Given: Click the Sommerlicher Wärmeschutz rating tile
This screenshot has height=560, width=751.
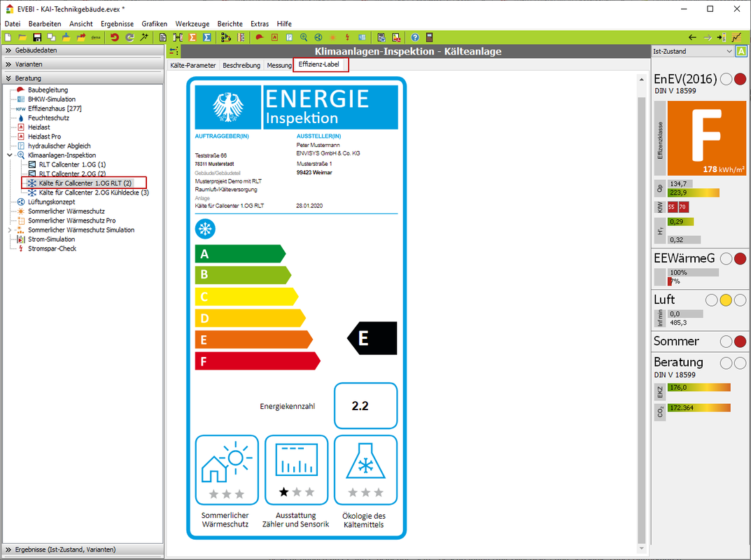Looking at the screenshot, I should [227, 470].
